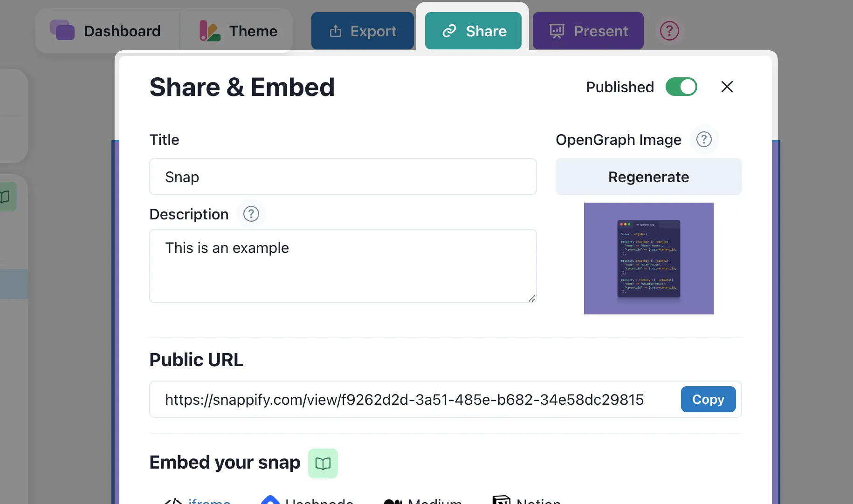Click the help question mark icon in toolbar
The width and height of the screenshot is (853, 504).
coord(669,31)
